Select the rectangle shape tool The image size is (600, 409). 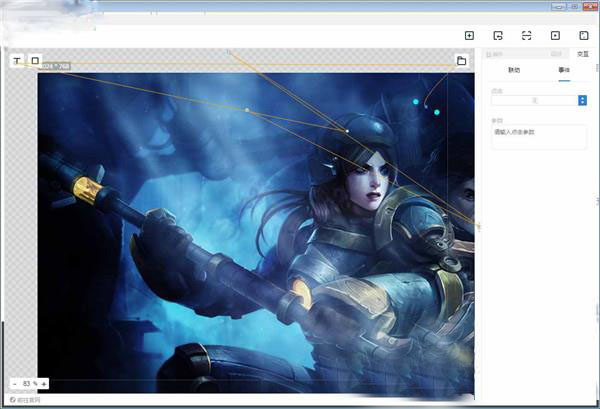pos(35,61)
